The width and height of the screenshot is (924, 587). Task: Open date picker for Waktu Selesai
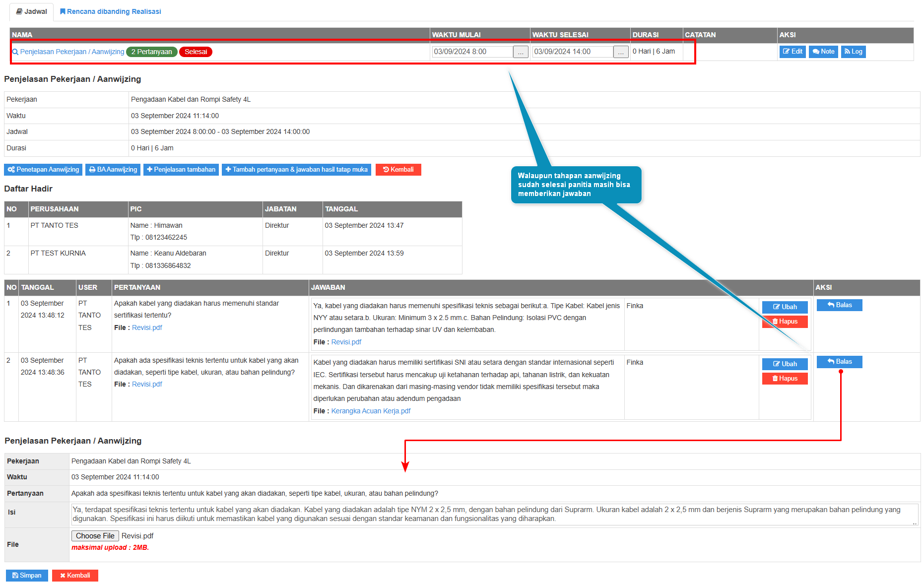click(621, 52)
